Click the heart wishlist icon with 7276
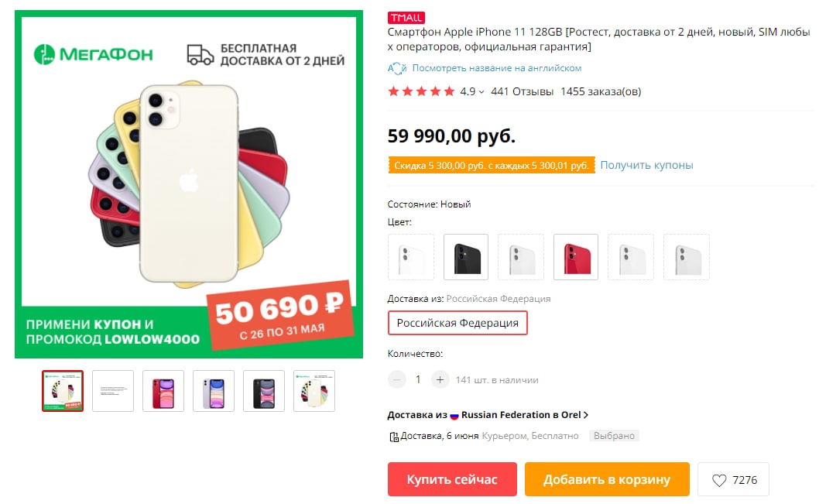Screen dimensions: 819x504 tap(719, 480)
